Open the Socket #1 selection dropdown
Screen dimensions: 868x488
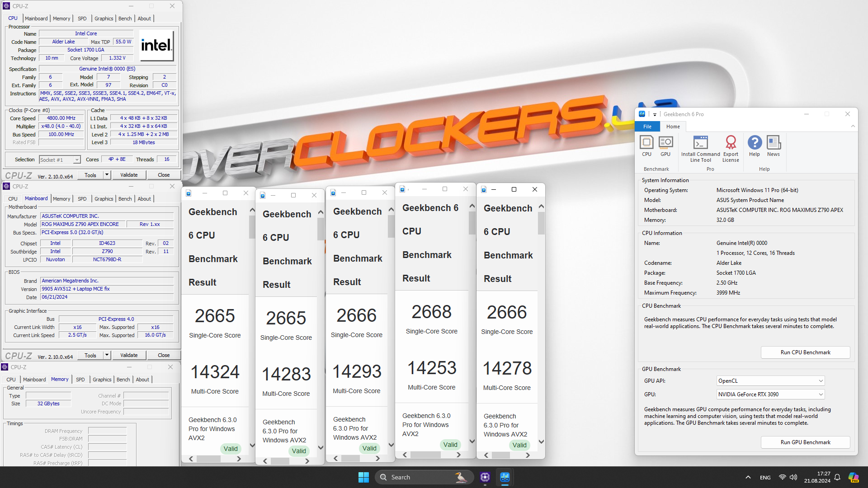coord(60,160)
